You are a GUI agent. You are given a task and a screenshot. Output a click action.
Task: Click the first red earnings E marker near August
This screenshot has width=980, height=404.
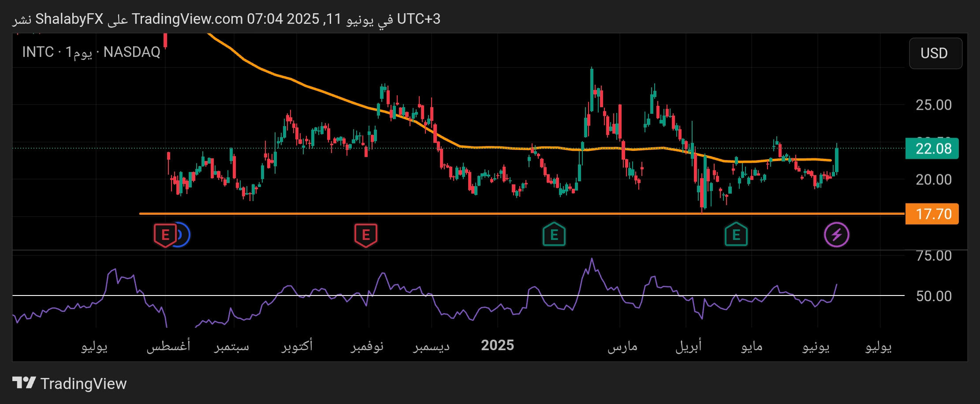pos(165,235)
